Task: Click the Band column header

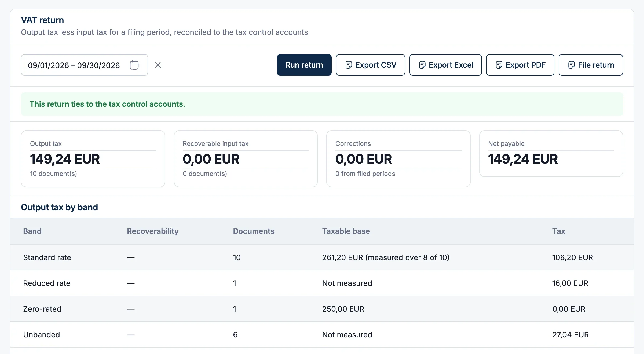Action: 32,231
